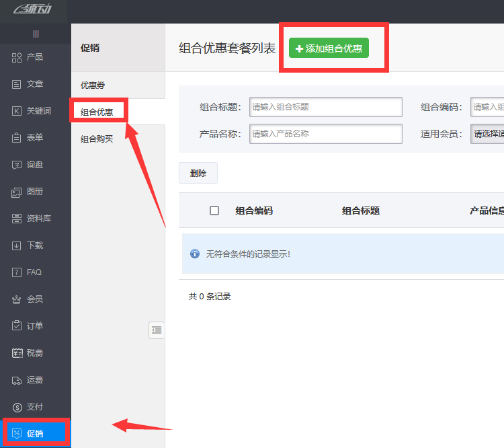This screenshot has width=504, height=448.
Task: Click the 删除 button
Action: 198,173
